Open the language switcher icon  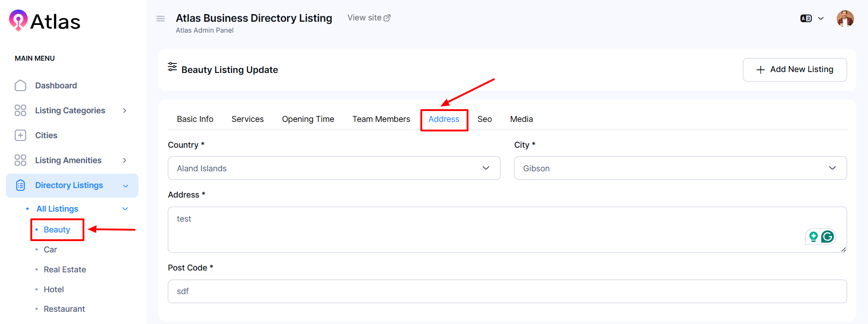click(806, 19)
